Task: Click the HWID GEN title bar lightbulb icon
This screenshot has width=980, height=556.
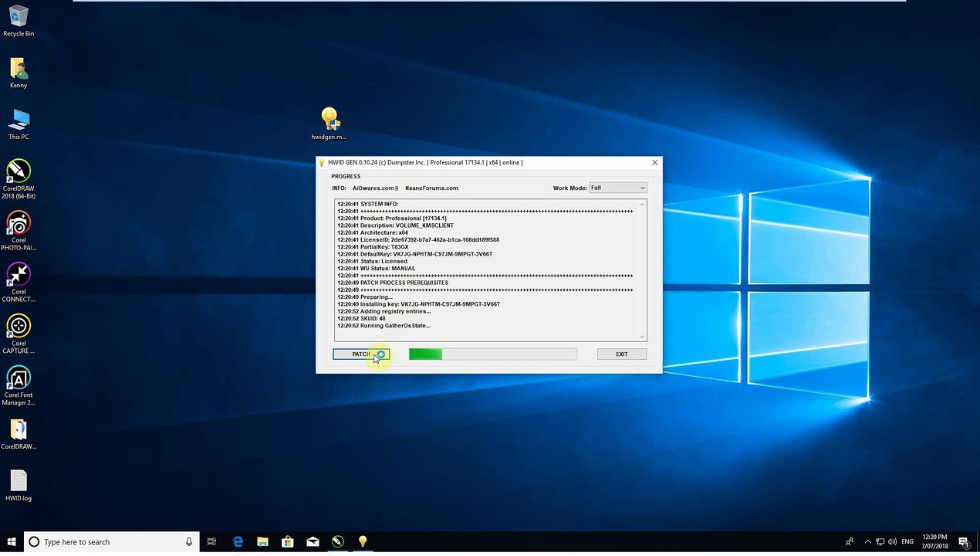Action: point(322,162)
